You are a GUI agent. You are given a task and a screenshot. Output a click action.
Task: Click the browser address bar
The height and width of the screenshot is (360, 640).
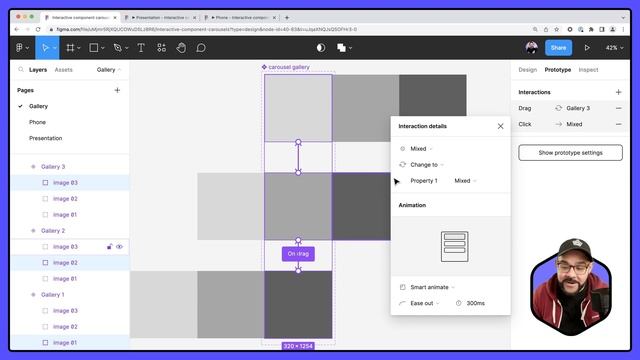click(x=286, y=29)
